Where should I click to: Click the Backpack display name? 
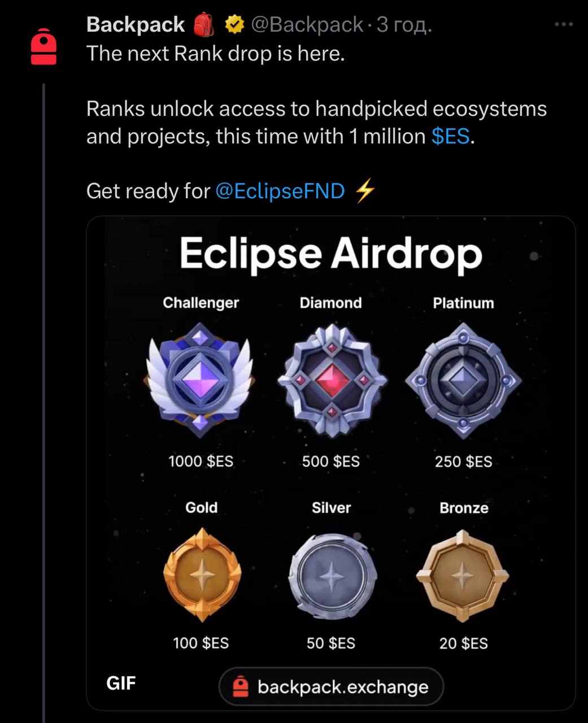point(136,25)
